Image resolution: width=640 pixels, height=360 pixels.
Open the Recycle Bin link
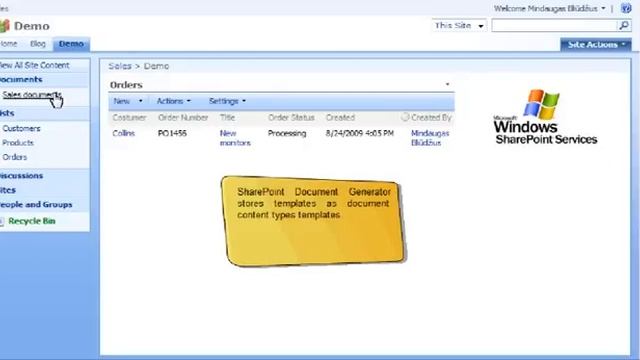pos(32,221)
